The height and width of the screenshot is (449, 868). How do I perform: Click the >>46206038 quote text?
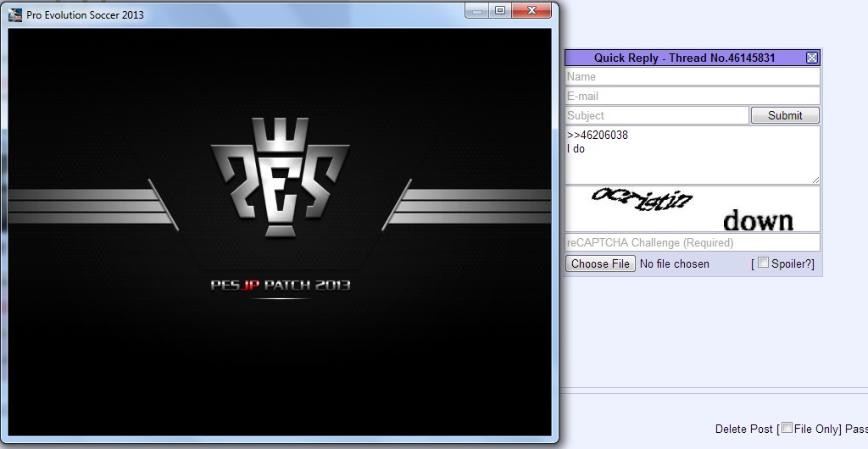[598, 135]
